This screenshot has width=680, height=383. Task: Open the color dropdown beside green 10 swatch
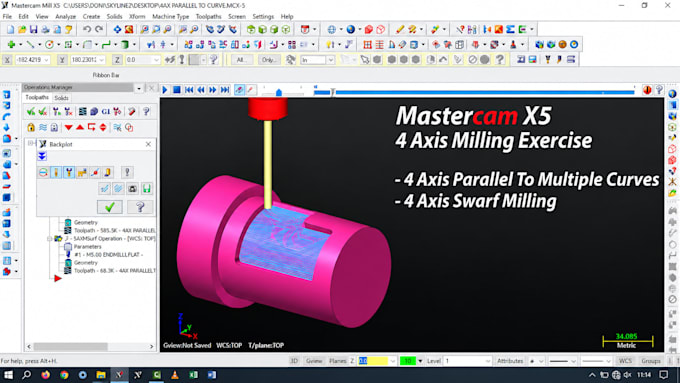click(420, 361)
